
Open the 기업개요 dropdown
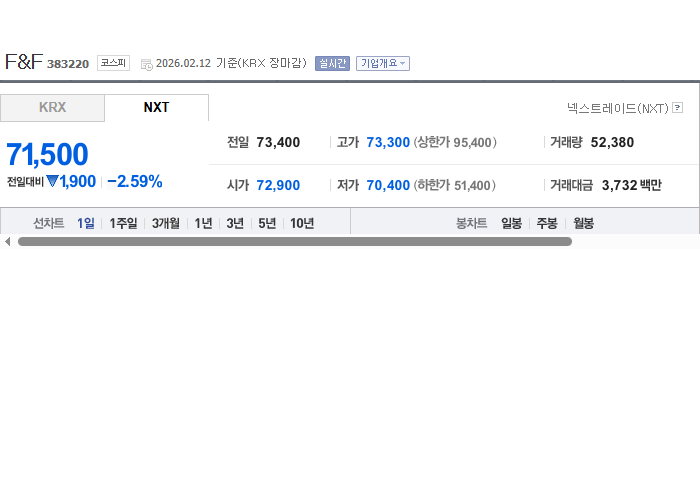[383, 63]
